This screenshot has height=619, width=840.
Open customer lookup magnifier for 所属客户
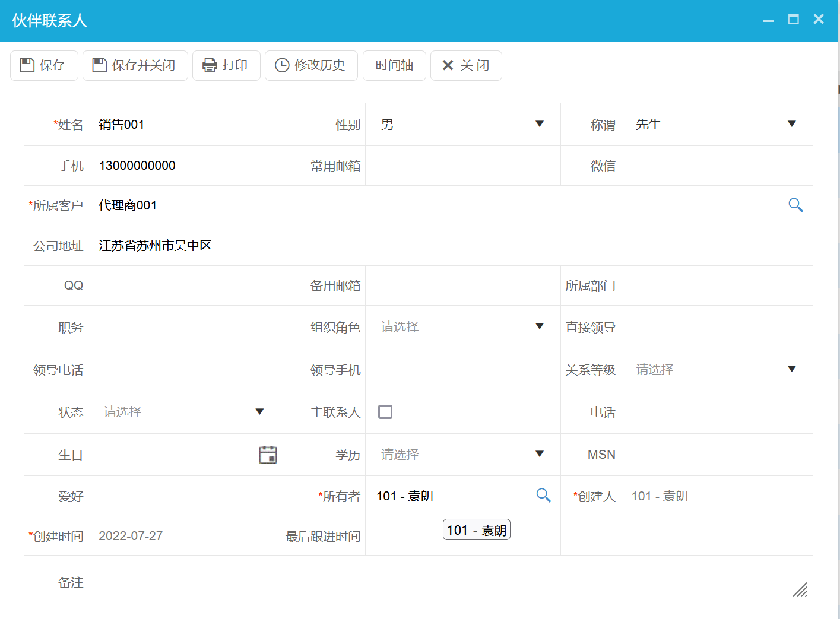[x=795, y=205]
